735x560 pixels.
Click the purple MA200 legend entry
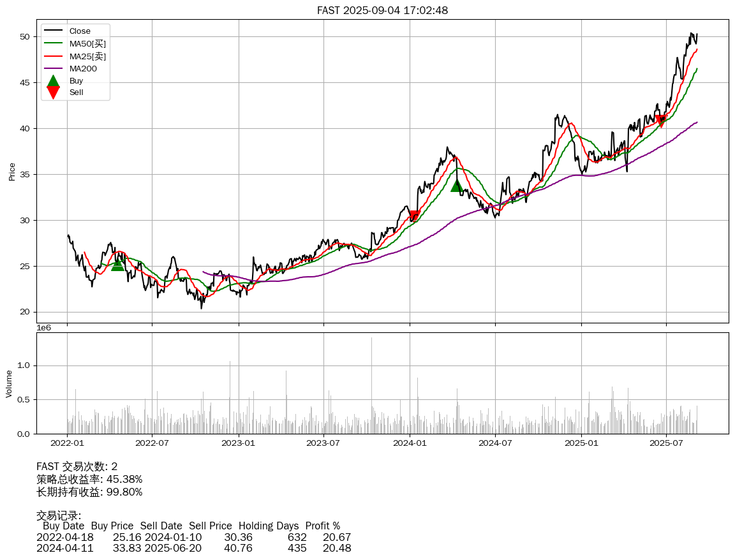click(83, 68)
